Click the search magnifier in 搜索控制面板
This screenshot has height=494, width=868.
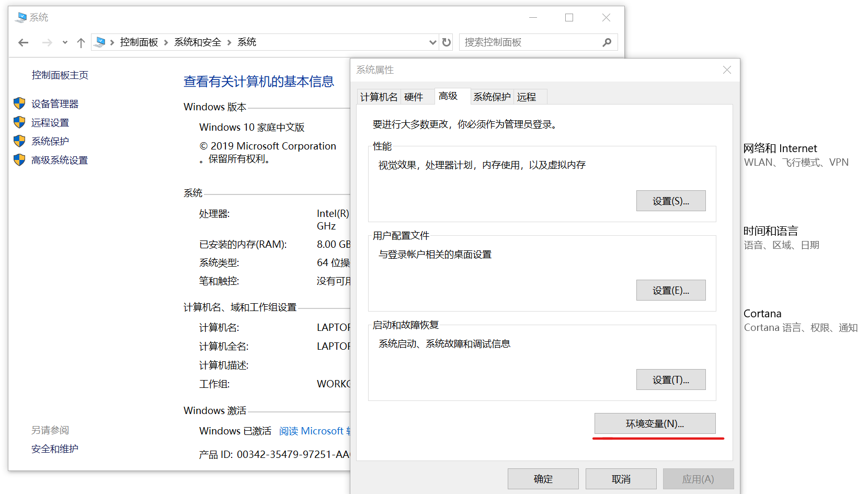click(x=607, y=42)
